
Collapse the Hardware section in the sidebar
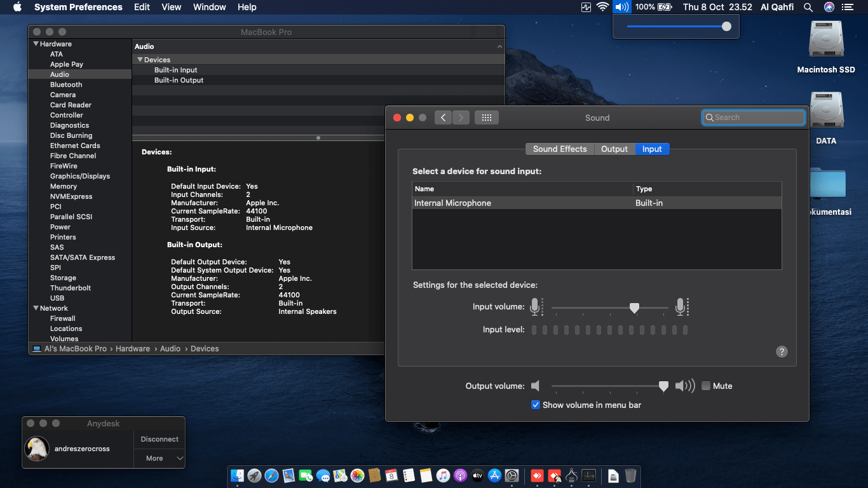pos(36,44)
